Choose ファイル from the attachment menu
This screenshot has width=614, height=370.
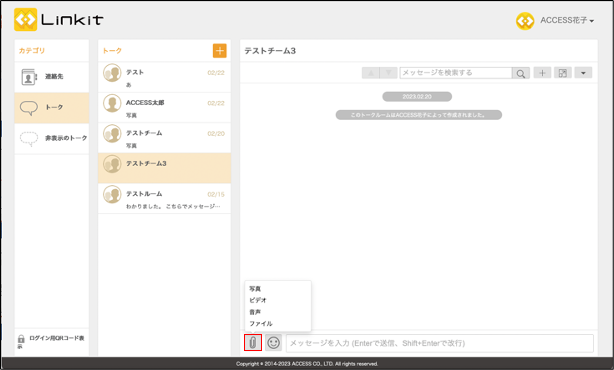(261, 324)
